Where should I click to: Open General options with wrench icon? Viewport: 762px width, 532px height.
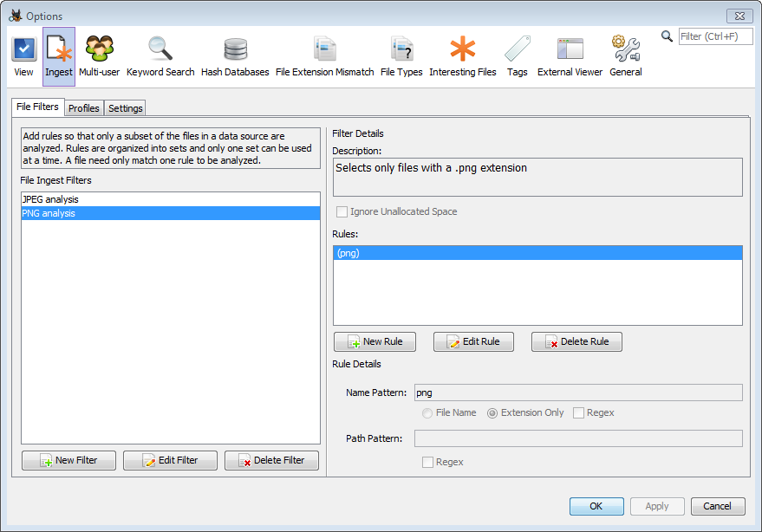[625, 56]
